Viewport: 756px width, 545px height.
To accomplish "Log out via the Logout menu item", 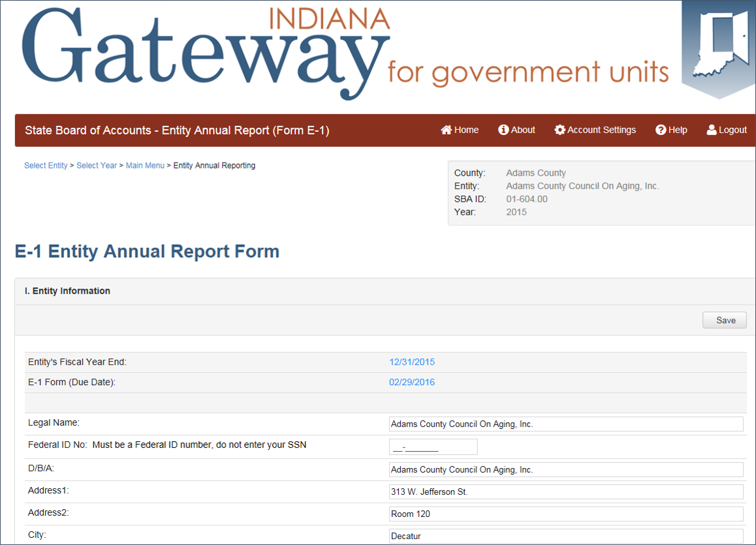I will pos(727,130).
